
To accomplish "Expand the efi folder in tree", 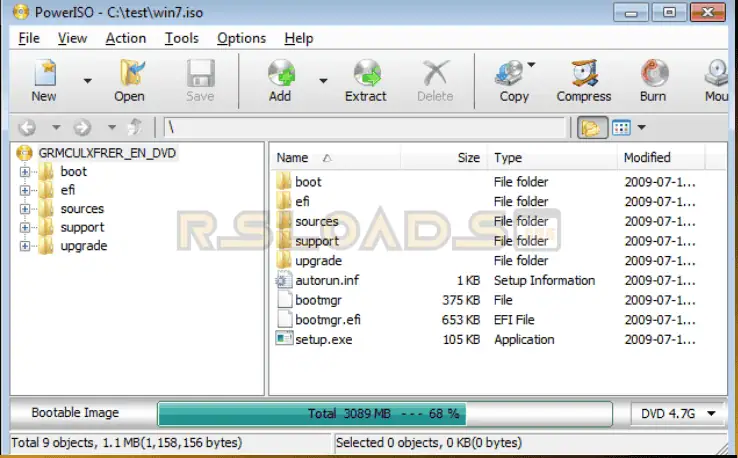I will click(x=24, y=190).
